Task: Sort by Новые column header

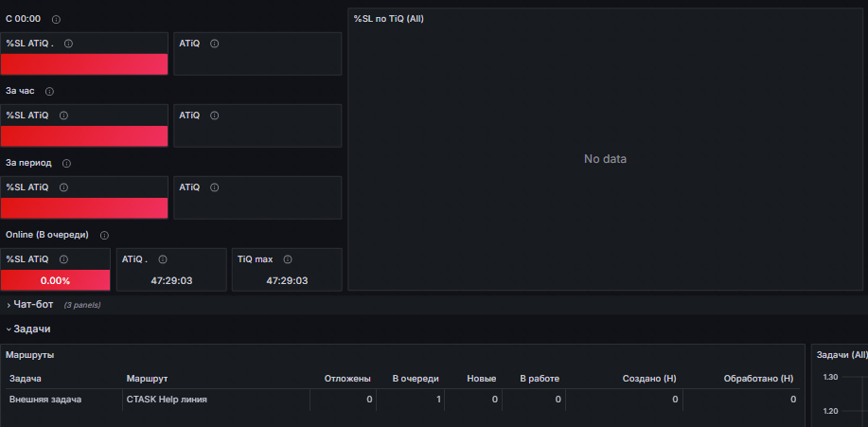Action: (482, 379)
